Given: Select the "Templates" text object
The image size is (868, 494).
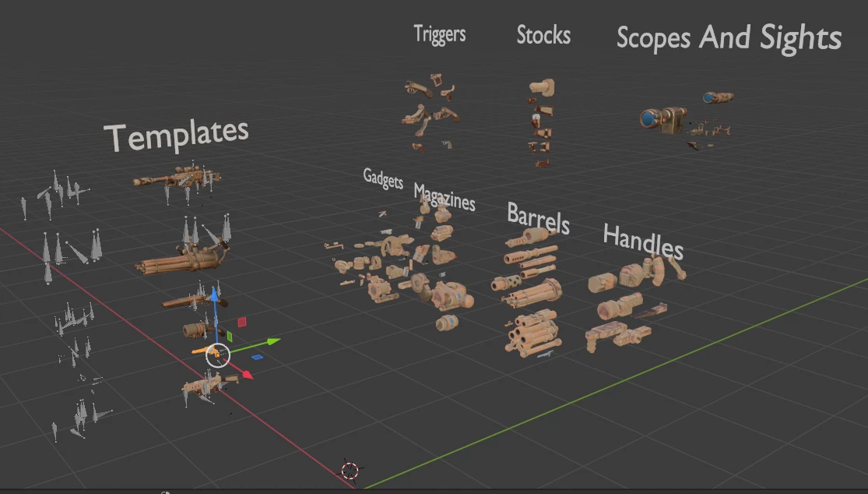Looking at the screenshot, I should [x=177, y=136].
